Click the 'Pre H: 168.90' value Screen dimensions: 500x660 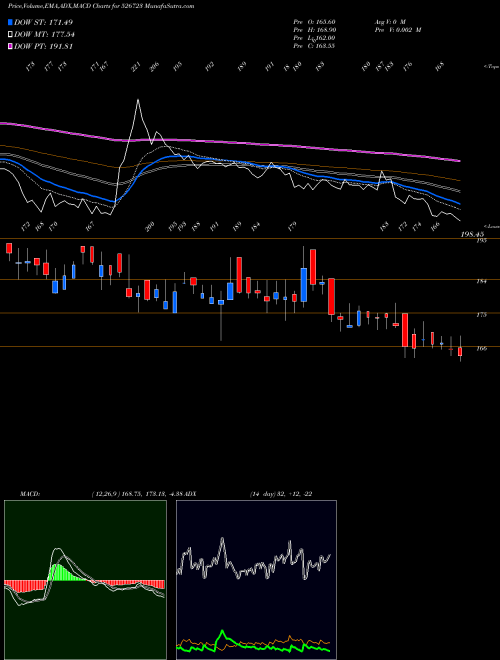pyautogui.click(x=314, y=30)
